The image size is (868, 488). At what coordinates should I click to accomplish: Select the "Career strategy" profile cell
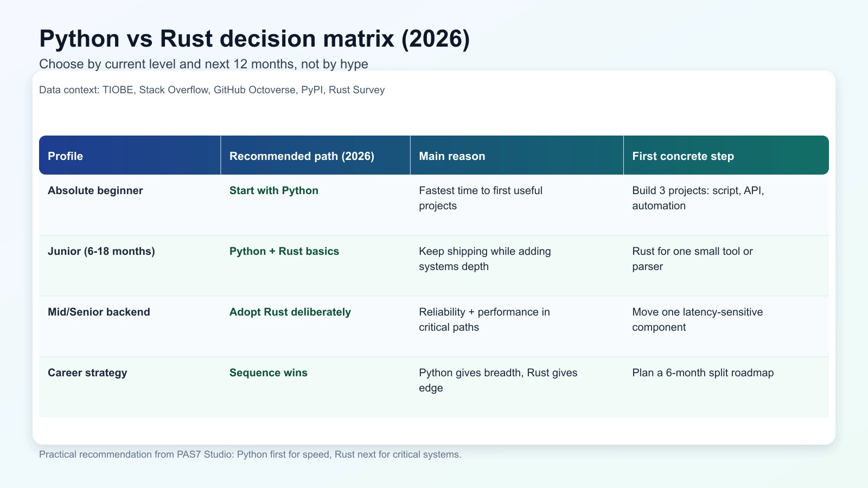[x=87, y=373]
